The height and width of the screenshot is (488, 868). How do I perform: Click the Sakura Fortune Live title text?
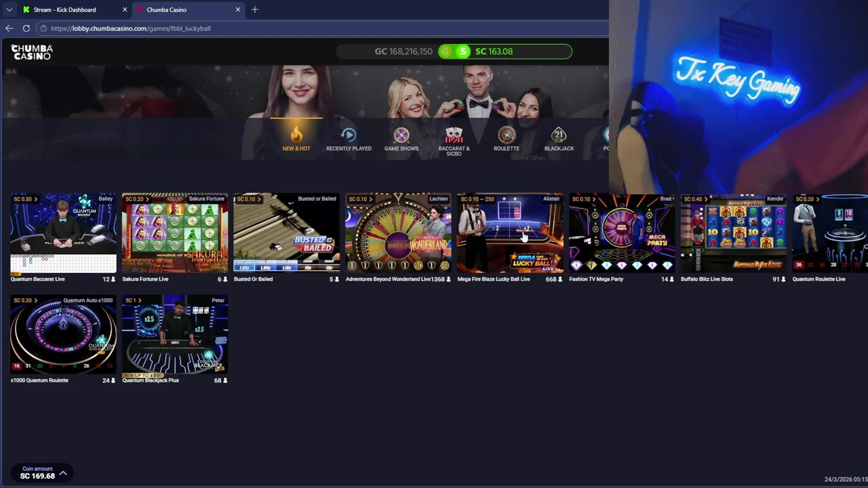145,279
